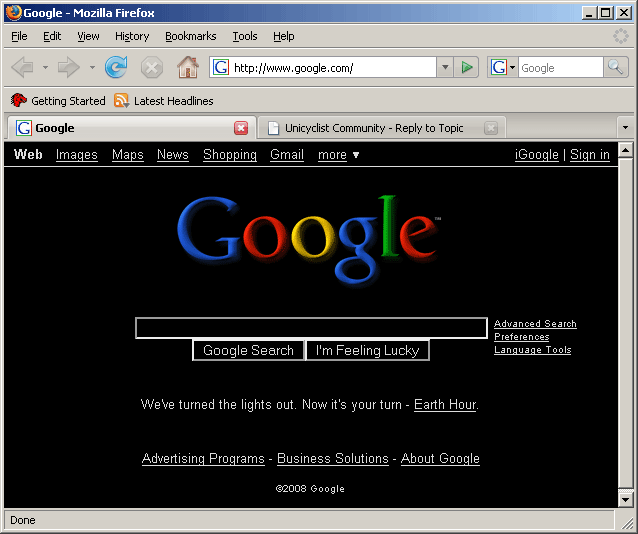Screen dimensions: 638x534
Task: Open the Getting Started bookmark
Action: [58, 101]
